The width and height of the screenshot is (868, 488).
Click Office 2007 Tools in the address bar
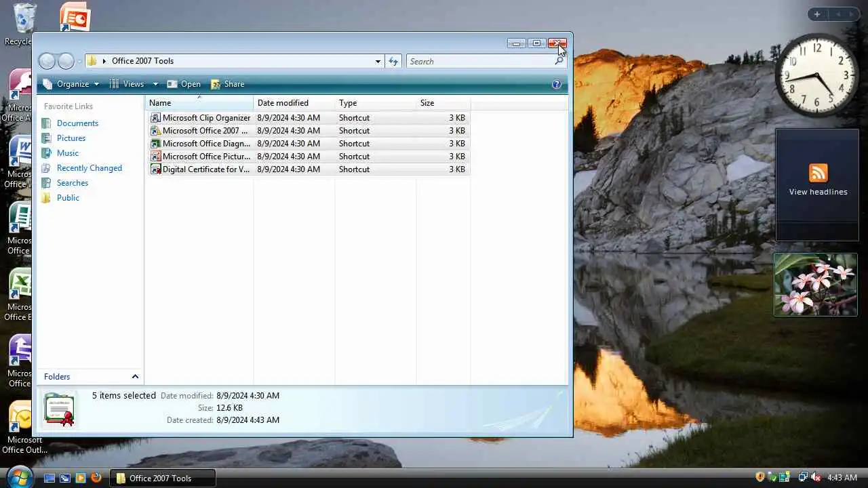click(x=142, y=61)
